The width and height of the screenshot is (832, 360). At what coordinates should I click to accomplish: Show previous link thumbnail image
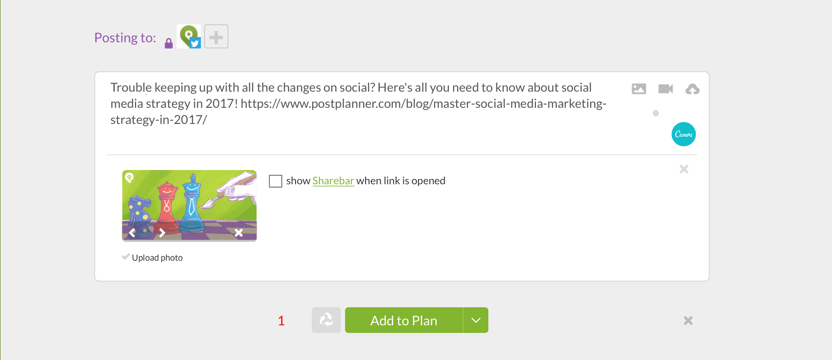pyautogui.click(x=132, y=233)
